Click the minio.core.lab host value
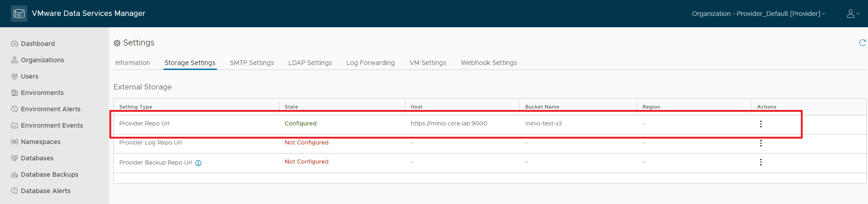 coord(449,124)
